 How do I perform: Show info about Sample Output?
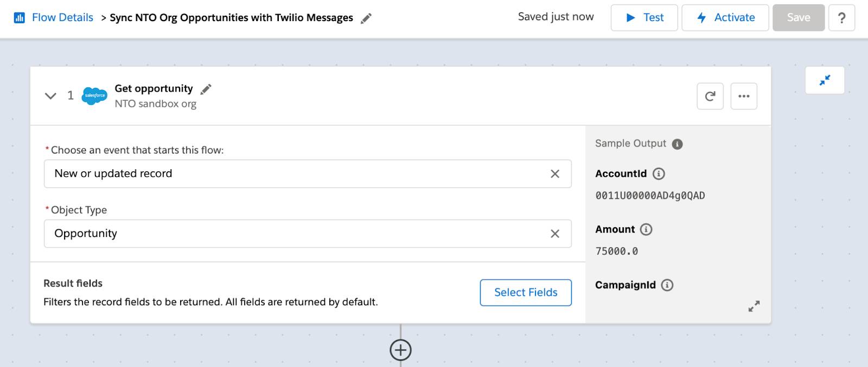point(677,144)
